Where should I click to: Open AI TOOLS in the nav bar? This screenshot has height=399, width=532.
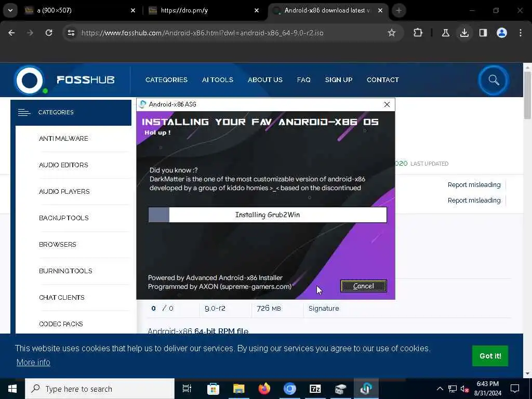click(218, 79)
